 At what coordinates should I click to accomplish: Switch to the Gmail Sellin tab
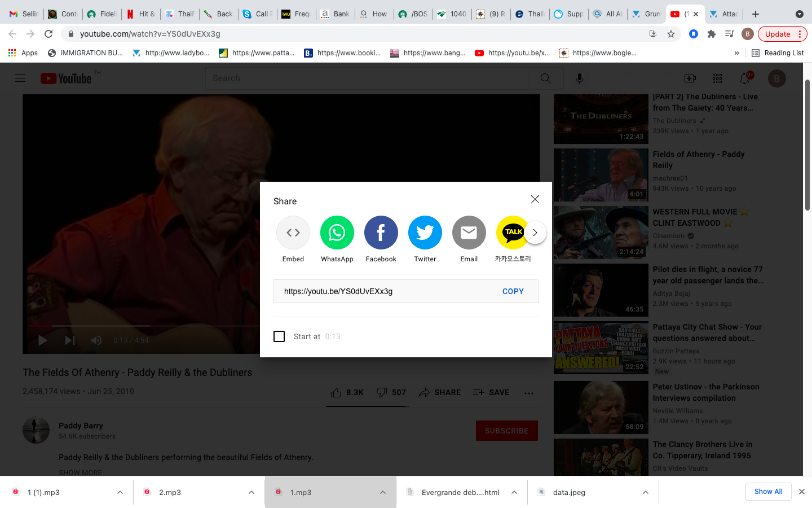tap(24, 14)
